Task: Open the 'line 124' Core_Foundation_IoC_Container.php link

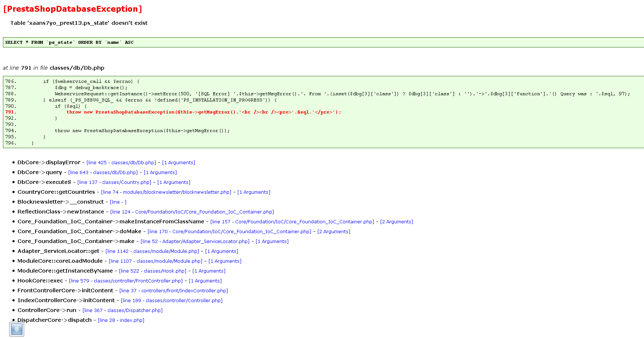Action: pyautogui.click(x=192, y=212)
